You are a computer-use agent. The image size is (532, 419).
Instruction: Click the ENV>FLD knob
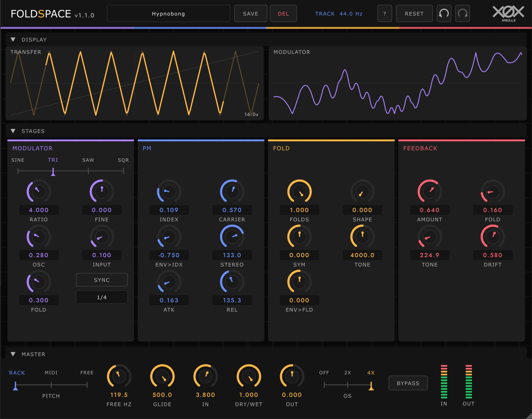299,282
